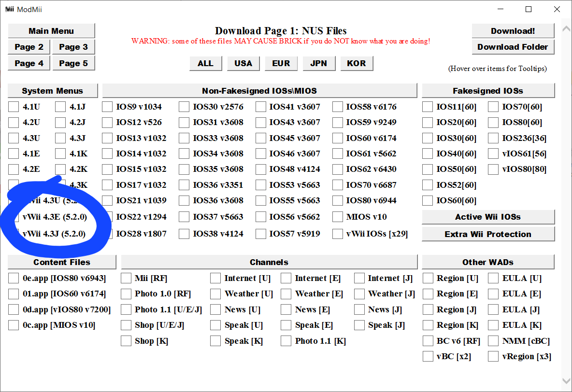Go to Page 4

(x=29, y=63)
